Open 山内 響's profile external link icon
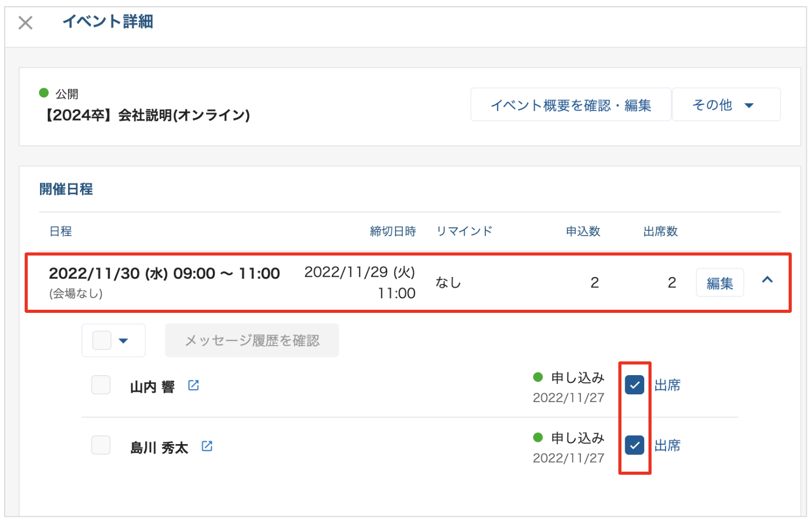The height and width of the screenshot is (523, 812). click(194, 386)
